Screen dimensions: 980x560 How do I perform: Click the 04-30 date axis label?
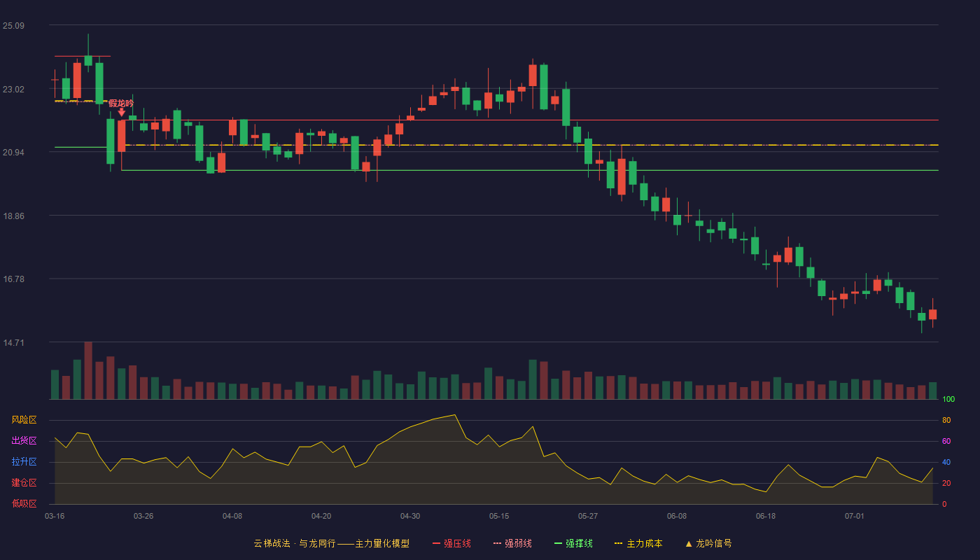[x=410, y=516]
